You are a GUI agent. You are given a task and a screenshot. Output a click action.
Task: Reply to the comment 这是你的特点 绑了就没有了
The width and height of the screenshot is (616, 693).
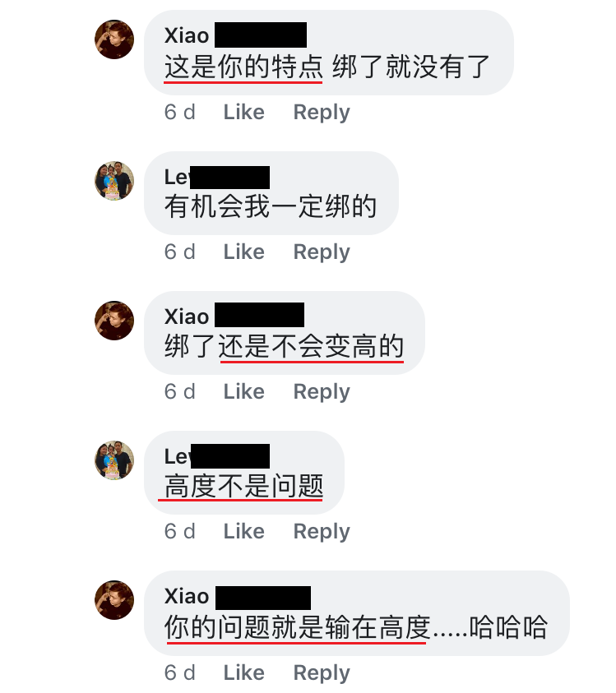point(322,113)
